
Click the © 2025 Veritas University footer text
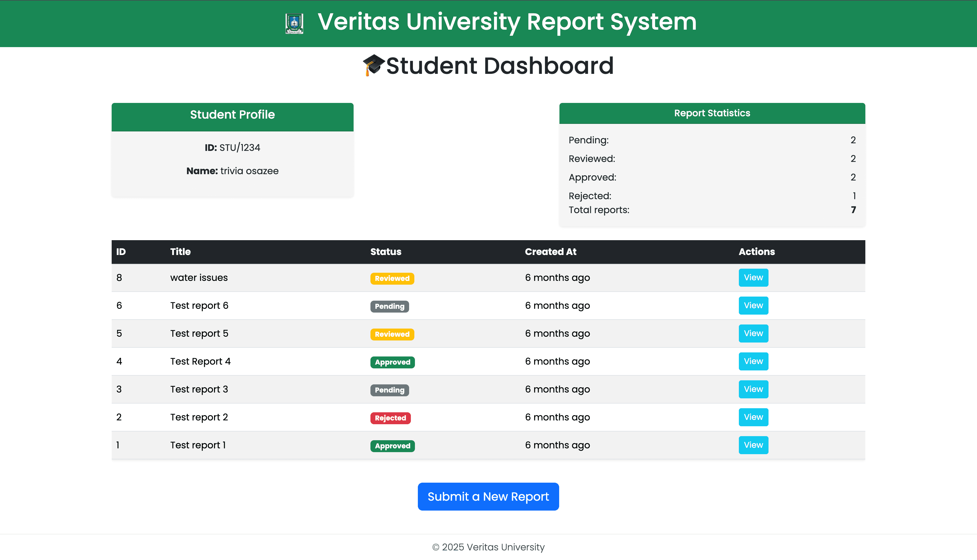tap(488, 547)
